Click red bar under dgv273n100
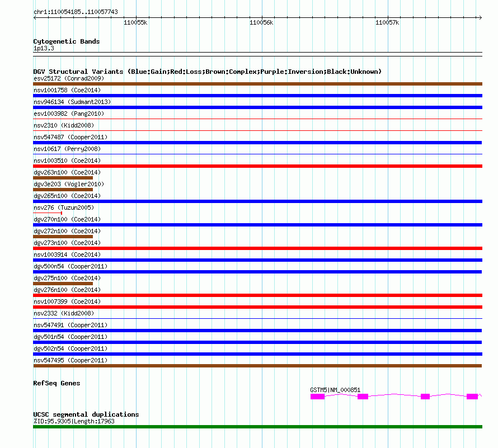 point(257,248)
